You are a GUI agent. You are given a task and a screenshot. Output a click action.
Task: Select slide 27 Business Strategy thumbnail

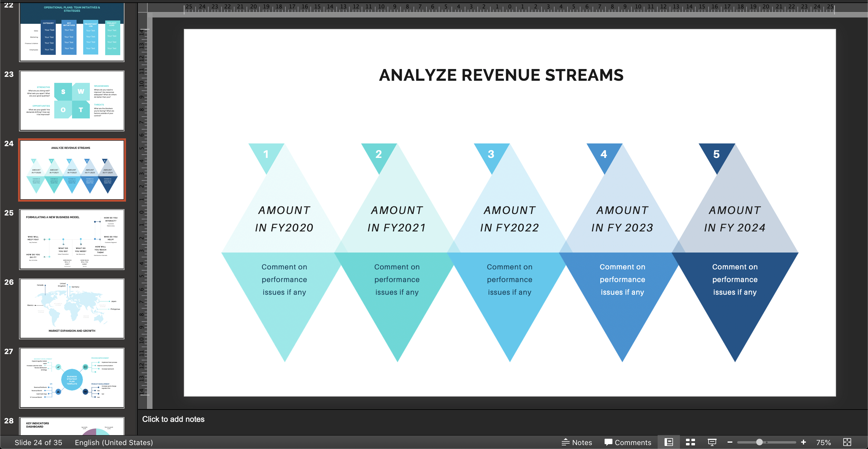[72, 378]
